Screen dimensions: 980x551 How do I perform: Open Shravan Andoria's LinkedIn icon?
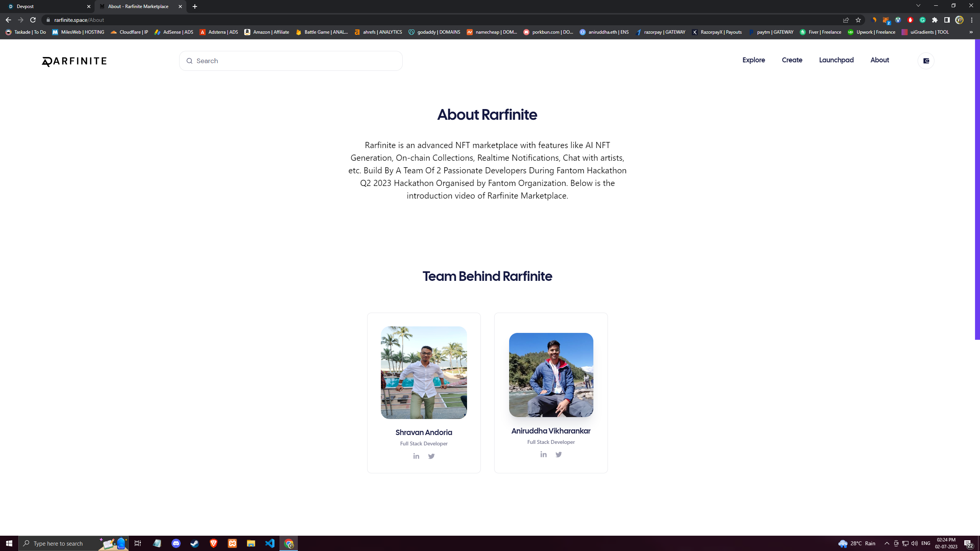coord(416,456)
